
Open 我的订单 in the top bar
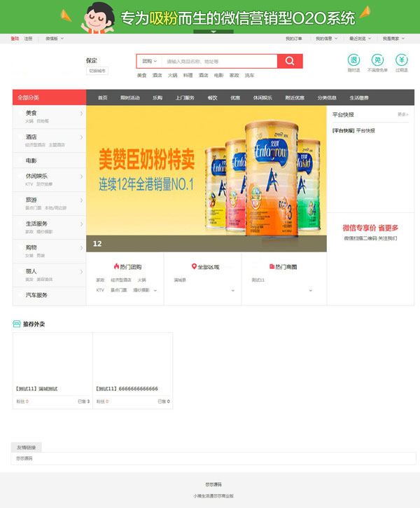click(293, 39)
